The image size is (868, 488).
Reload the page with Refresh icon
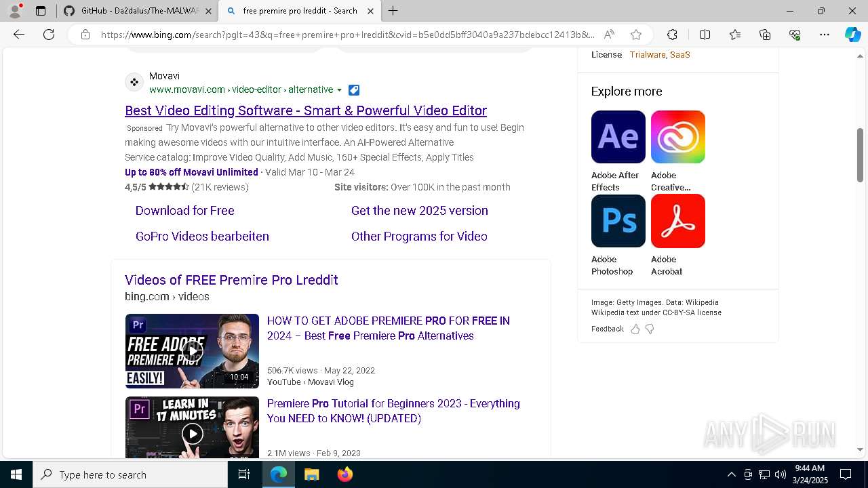coord(49,35)
